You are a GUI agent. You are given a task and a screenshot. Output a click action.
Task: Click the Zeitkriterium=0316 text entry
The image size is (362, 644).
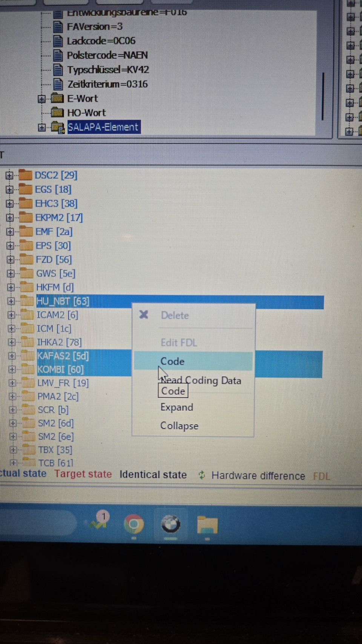tap(107, 84)
